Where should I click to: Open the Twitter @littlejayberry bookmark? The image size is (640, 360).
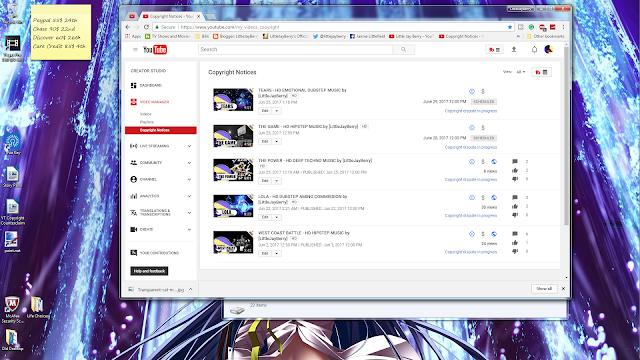329,36
